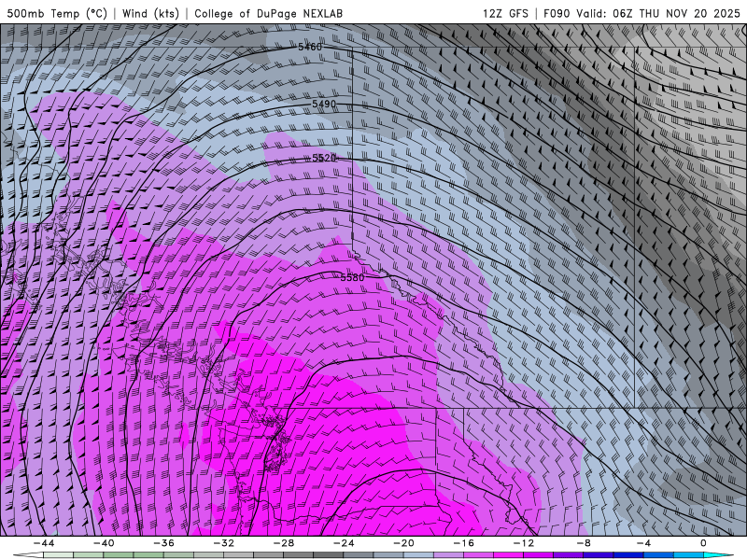
Task: Click the -12 colorbar scale value
Action: pyautogui.click(x=524, y=543)
